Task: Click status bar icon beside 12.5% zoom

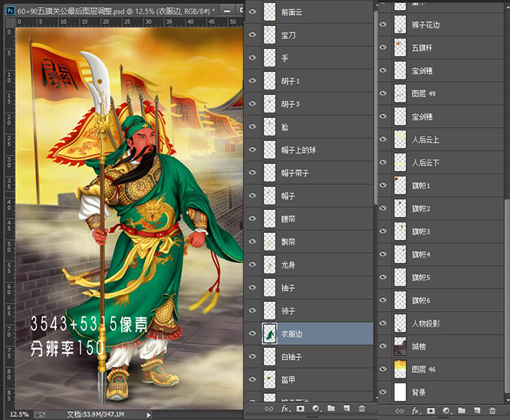Action: 40,415
